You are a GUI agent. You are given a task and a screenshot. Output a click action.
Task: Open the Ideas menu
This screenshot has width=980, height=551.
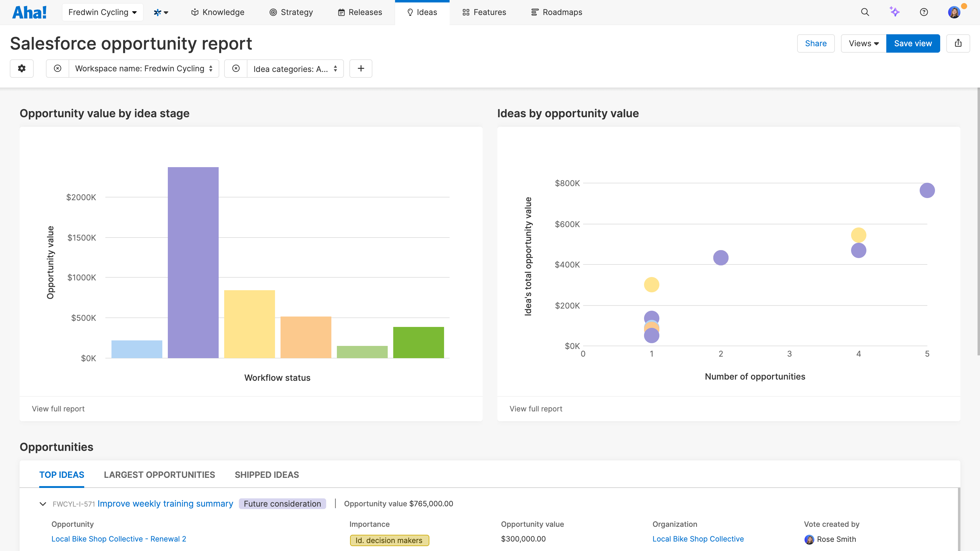pyautogui.click(x=422, y=12)
